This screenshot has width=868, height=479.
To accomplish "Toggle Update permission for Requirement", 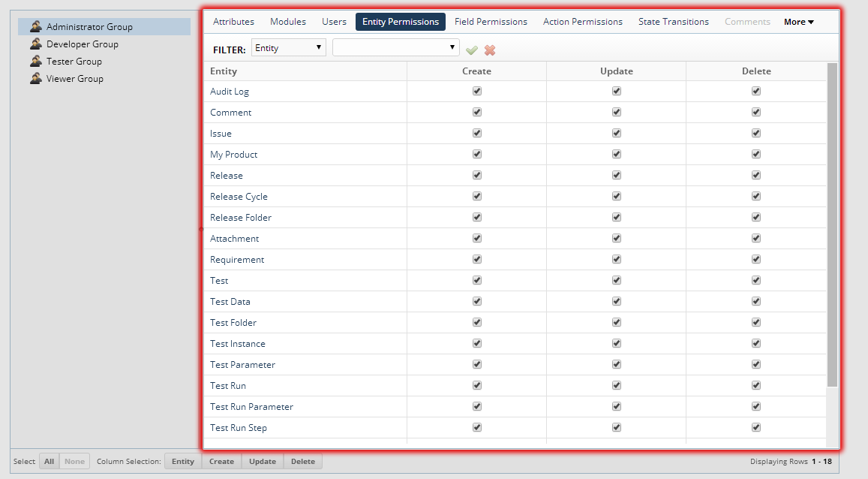I will point(617,259).
